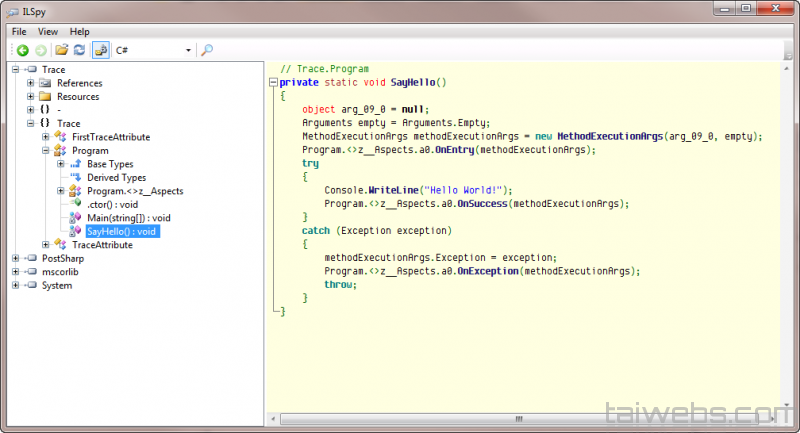The image size is (800, 433).
Task: Select the .ctor() : void constructor
Action: (112, 204)
